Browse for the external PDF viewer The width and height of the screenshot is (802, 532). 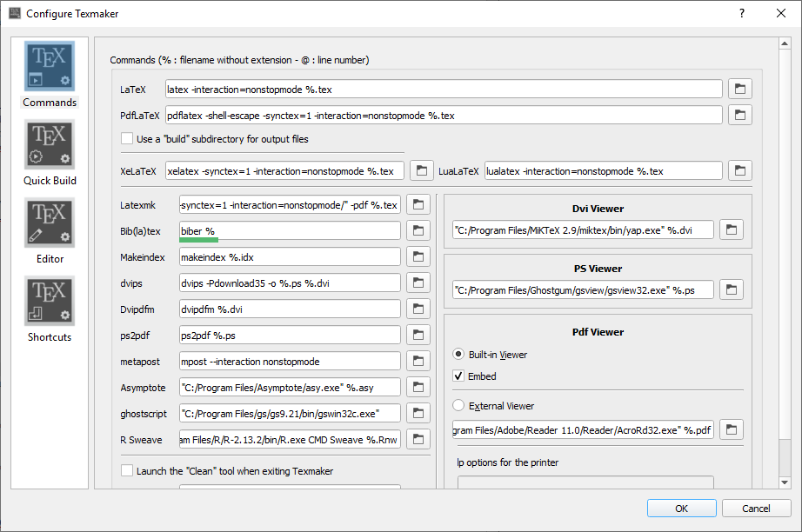pyautogui.click(x=732, y=429)
